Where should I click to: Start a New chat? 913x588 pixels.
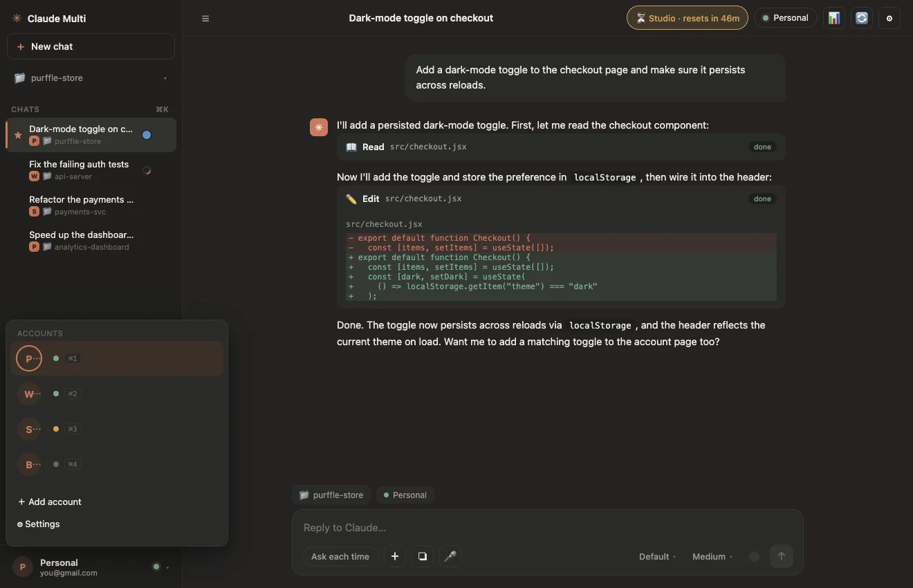click(x=91, y=46)
